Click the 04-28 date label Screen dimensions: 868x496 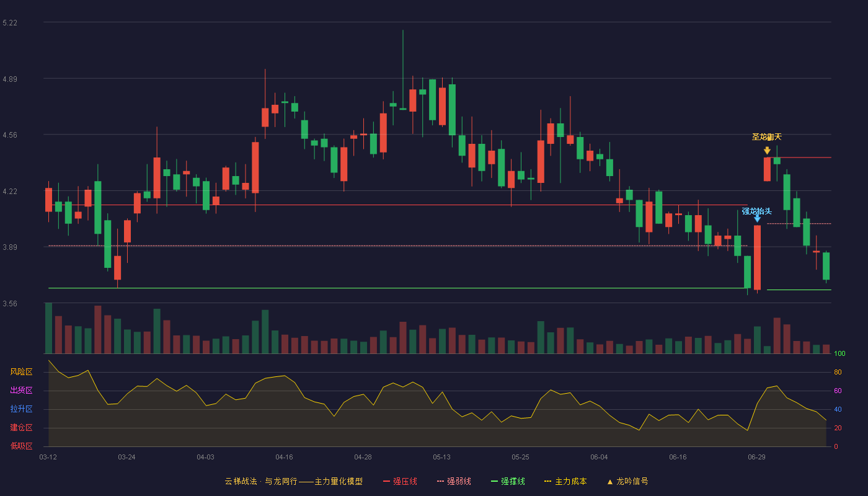click(363, 457)
